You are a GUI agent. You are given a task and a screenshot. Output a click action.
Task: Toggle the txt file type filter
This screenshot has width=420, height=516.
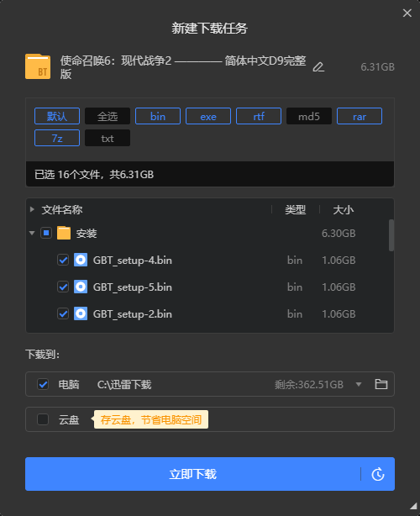click(108, 138)
